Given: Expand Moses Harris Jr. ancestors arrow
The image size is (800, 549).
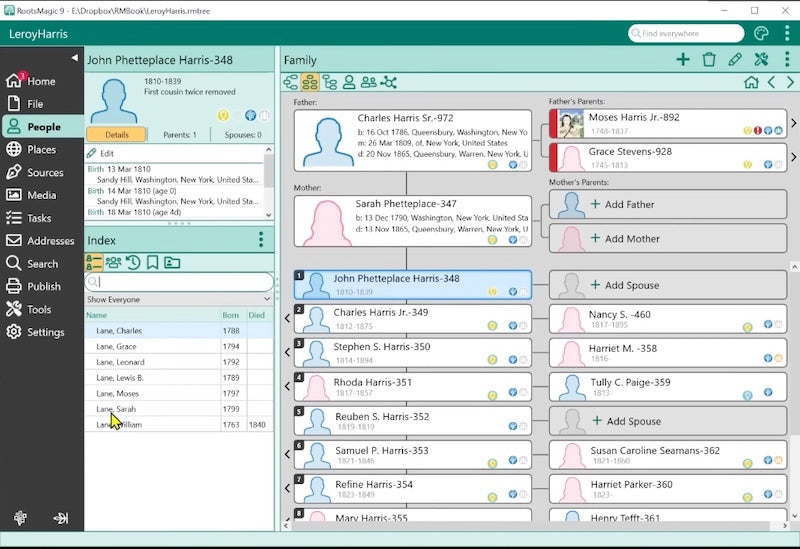Looking at the screenshot, I should pyautogui.click(x=794, y=124).
